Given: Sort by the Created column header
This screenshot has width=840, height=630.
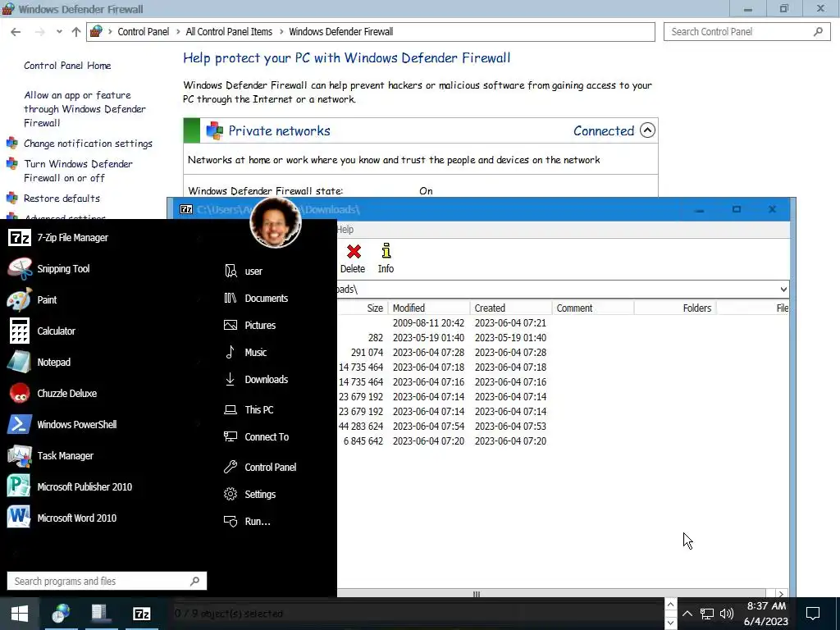Looking at the screenshot, I should pyautogui.click(x=511, y=308).
